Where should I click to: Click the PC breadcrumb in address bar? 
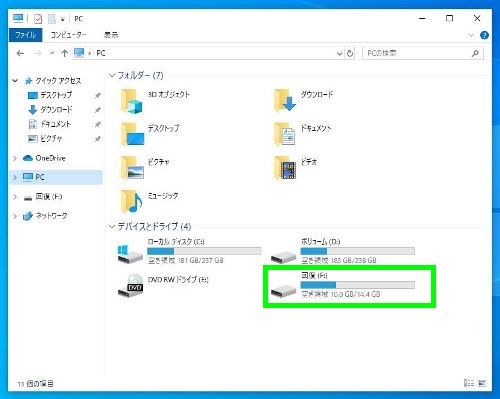tap(101, 53)
